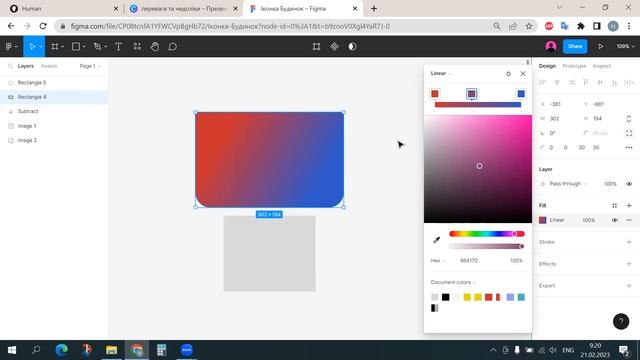Expand the Move tool options arrow
This screenshot has width=640, height=360.
pos(40,47)
